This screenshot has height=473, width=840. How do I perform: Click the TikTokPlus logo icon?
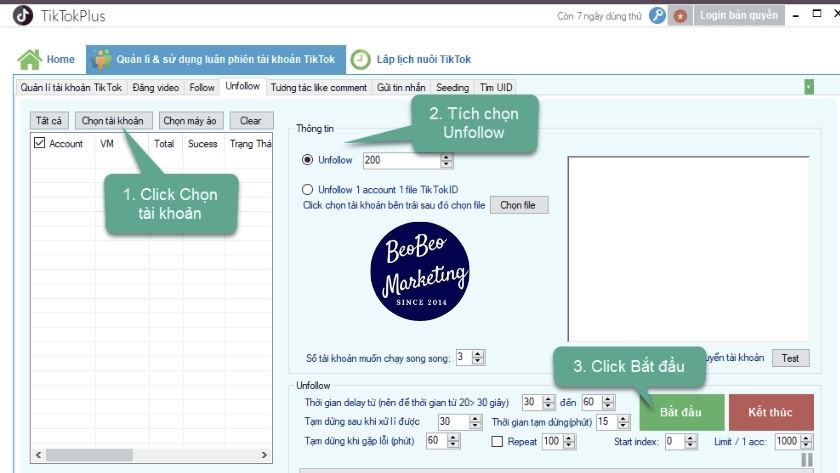point(21,15)
